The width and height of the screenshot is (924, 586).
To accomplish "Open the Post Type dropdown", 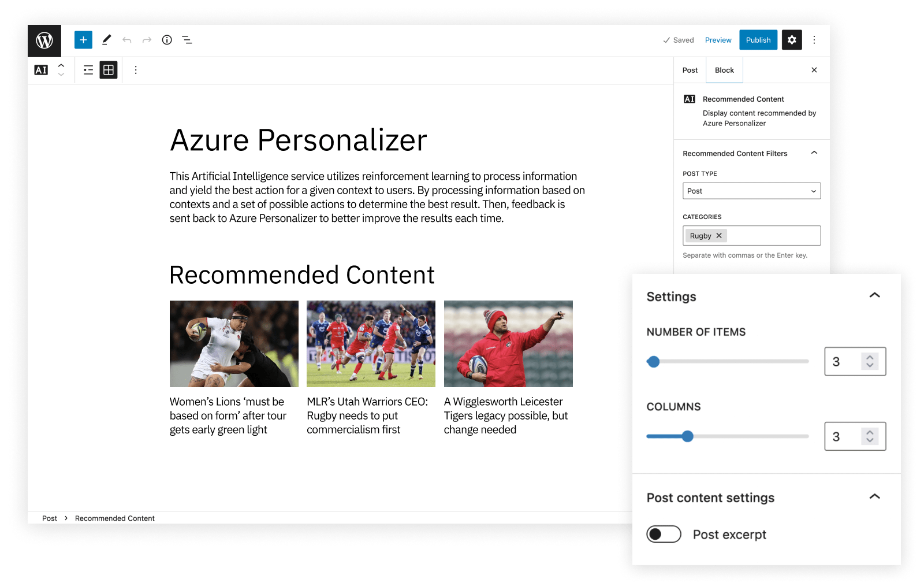I will click(x=751, y=191).
